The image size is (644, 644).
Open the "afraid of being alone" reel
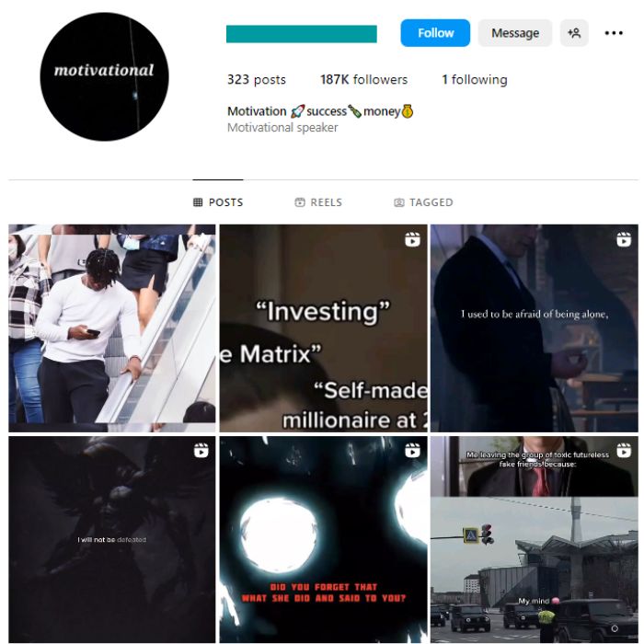click(535, 328)
